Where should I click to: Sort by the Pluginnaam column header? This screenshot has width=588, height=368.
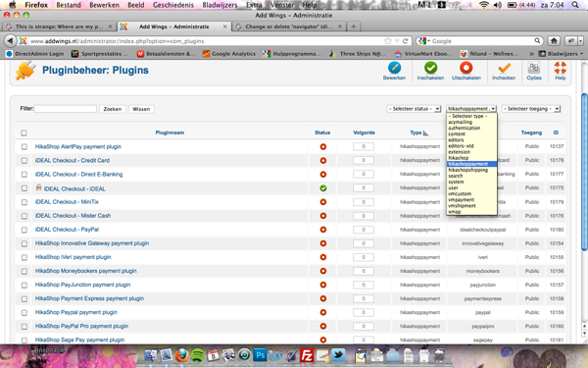(170, 132)
